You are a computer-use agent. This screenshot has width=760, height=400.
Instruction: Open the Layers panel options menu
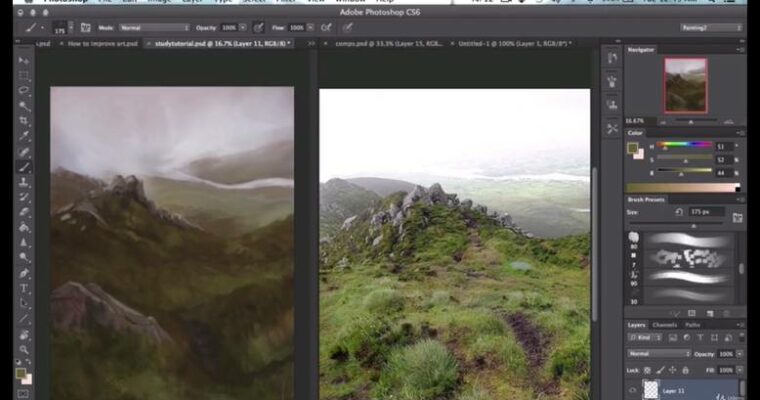(741, 325)
